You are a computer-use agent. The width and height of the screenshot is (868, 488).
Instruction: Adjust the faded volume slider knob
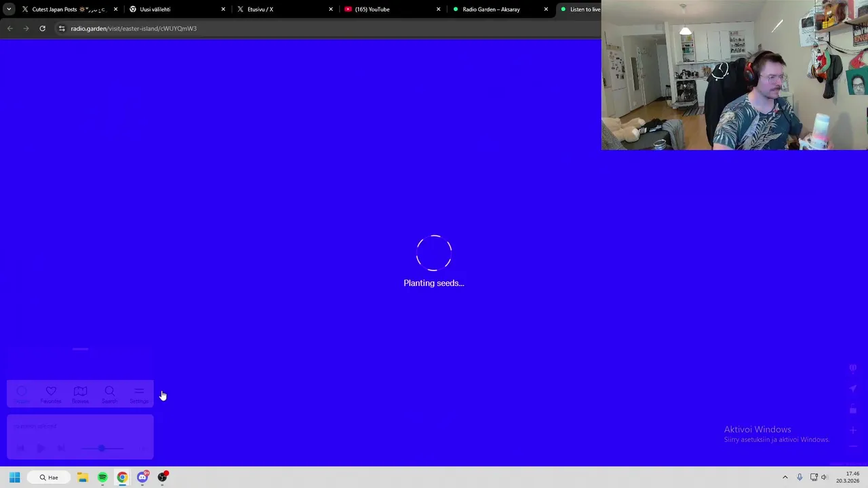coord(101,448)
